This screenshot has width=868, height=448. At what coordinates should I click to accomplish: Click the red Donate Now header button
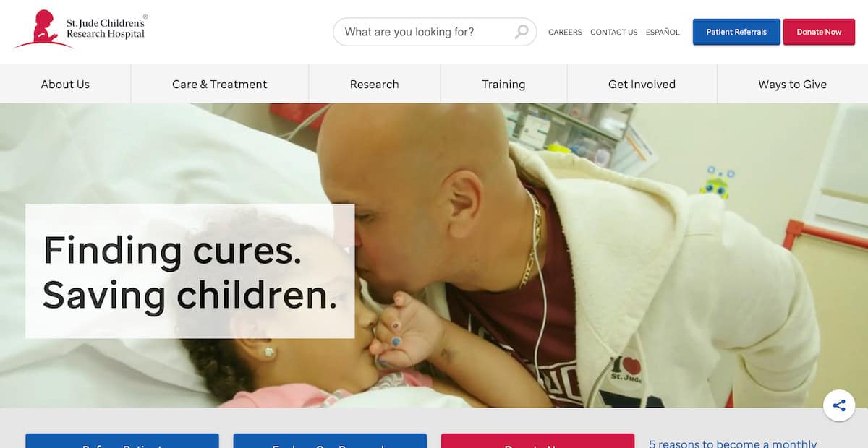click(819, 32)
